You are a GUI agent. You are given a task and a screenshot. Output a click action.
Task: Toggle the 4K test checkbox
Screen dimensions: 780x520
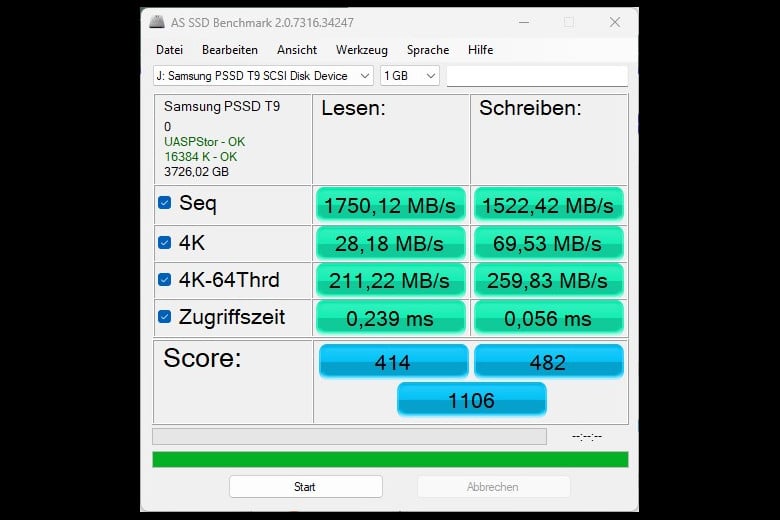pyautogui.click(x=165, y=242)
